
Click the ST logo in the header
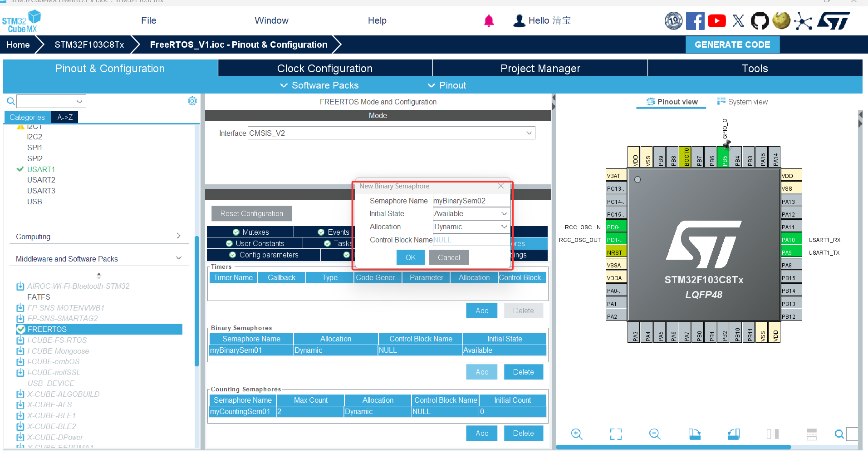click(x=834, y=21)
